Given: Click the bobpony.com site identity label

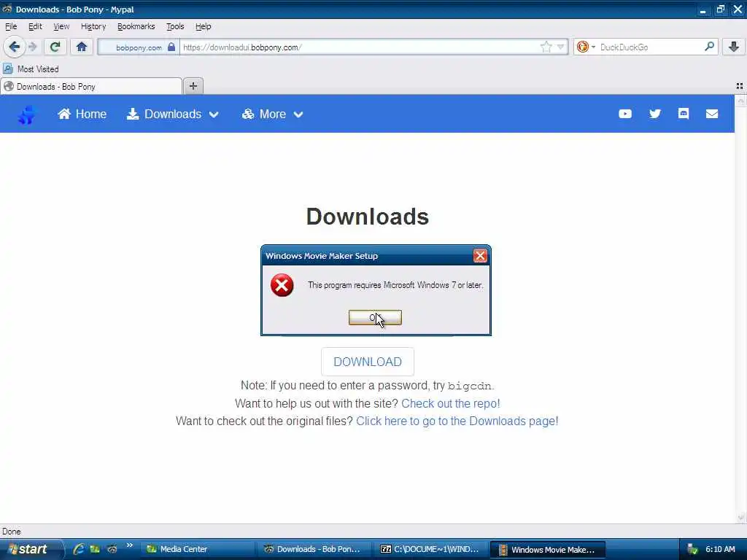Looking at the screenshot, I should click(139, 47).
